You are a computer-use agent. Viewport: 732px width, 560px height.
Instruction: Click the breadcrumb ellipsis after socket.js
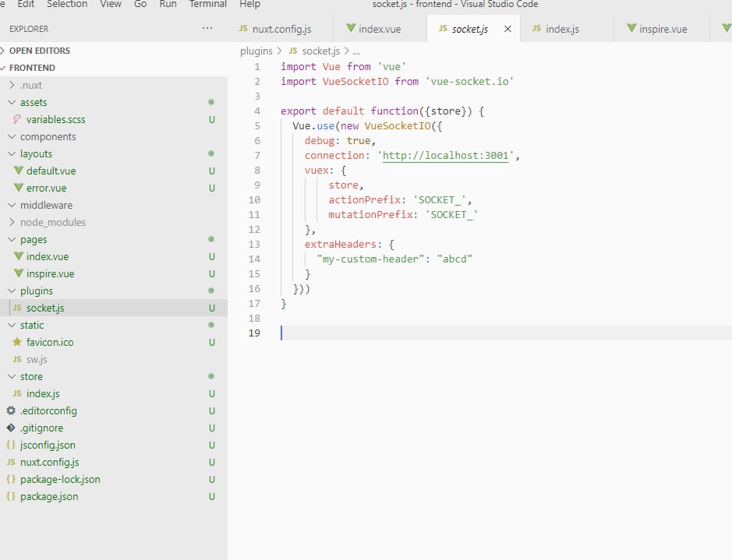(x=356, y=51)
